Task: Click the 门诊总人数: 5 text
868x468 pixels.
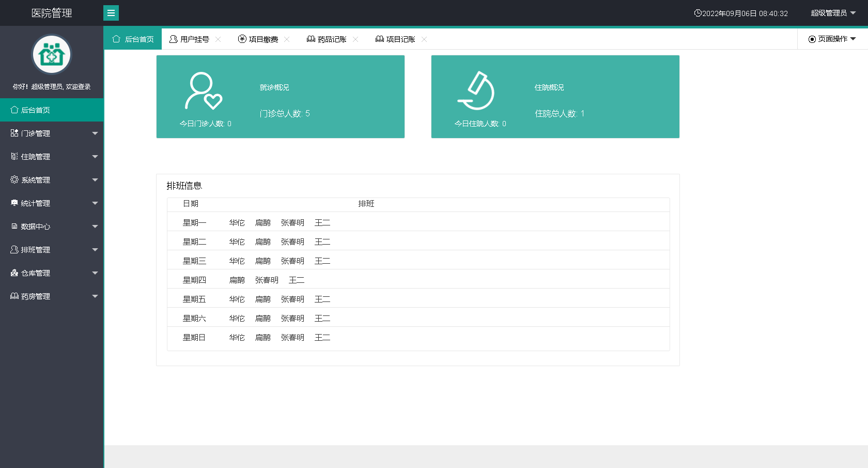Action: click(x=285, y=113)
